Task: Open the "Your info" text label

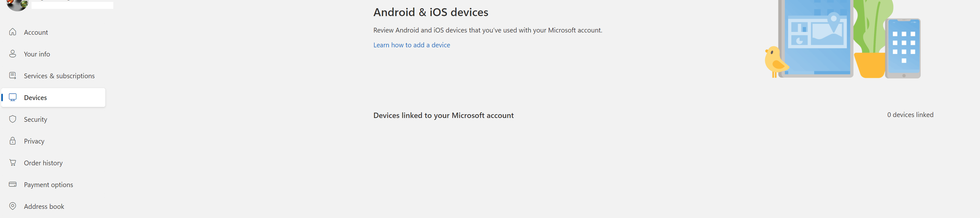Action: tap(37, 54)
